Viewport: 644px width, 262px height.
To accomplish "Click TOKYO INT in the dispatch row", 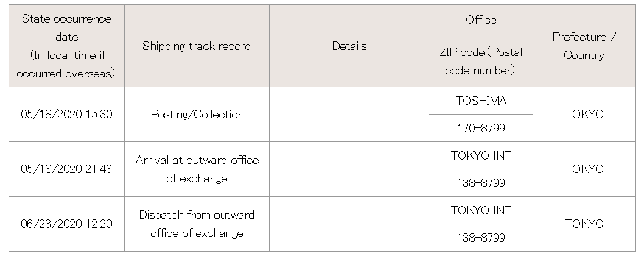I will [481, 210].
